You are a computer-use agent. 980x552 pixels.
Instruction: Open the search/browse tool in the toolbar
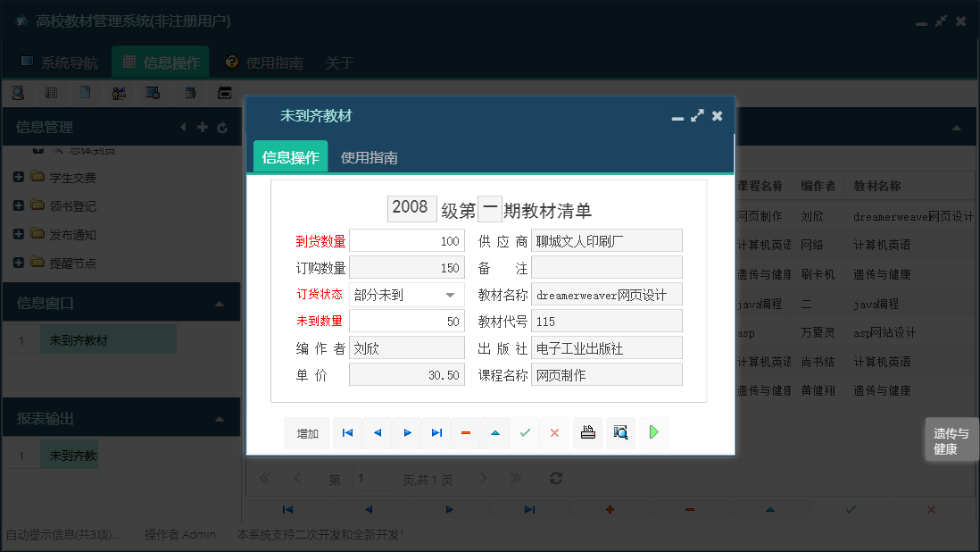(18, 92)
